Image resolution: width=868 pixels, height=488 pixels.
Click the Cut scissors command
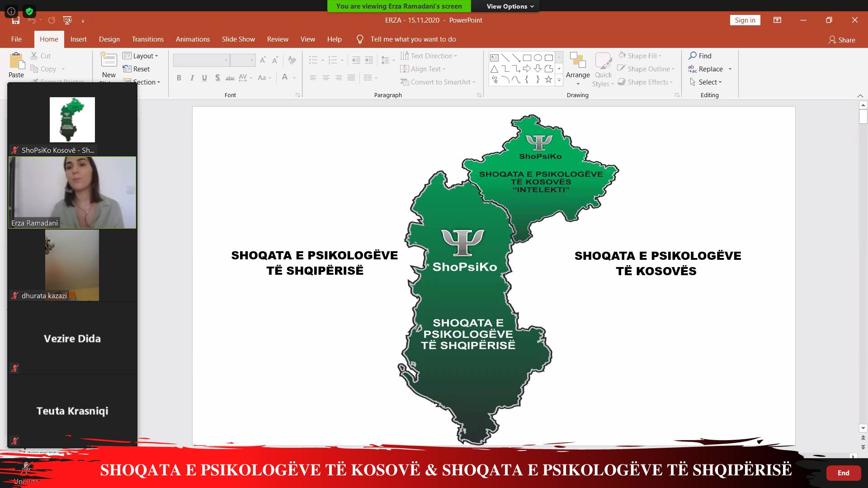click(41, 56)
